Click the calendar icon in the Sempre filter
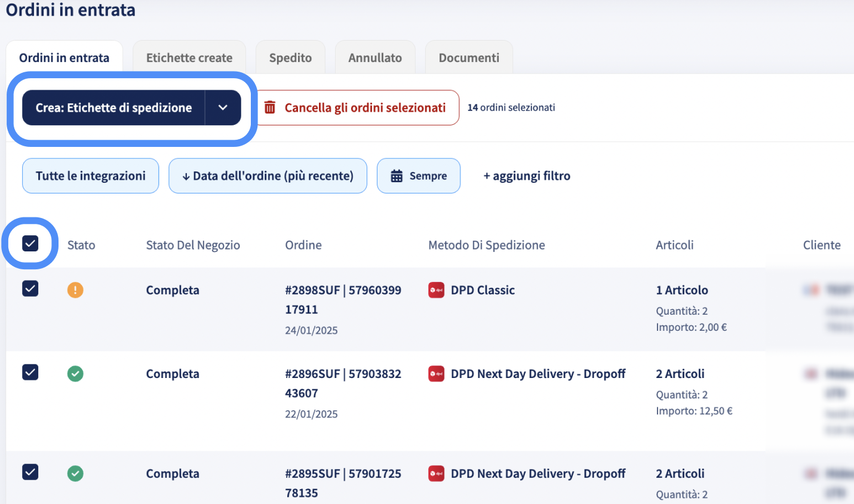The height and width of the screenshot is (504, 854). 397,176
